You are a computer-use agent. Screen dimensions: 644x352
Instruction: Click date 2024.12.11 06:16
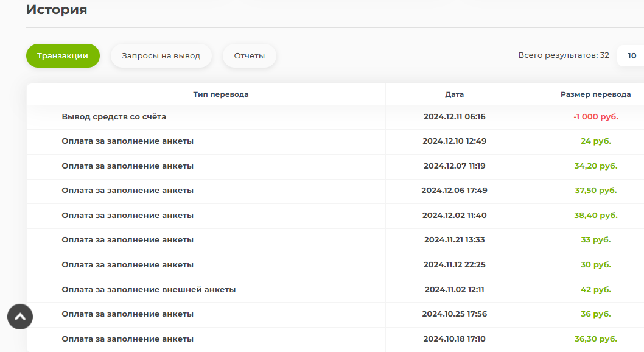click(454, 117)
